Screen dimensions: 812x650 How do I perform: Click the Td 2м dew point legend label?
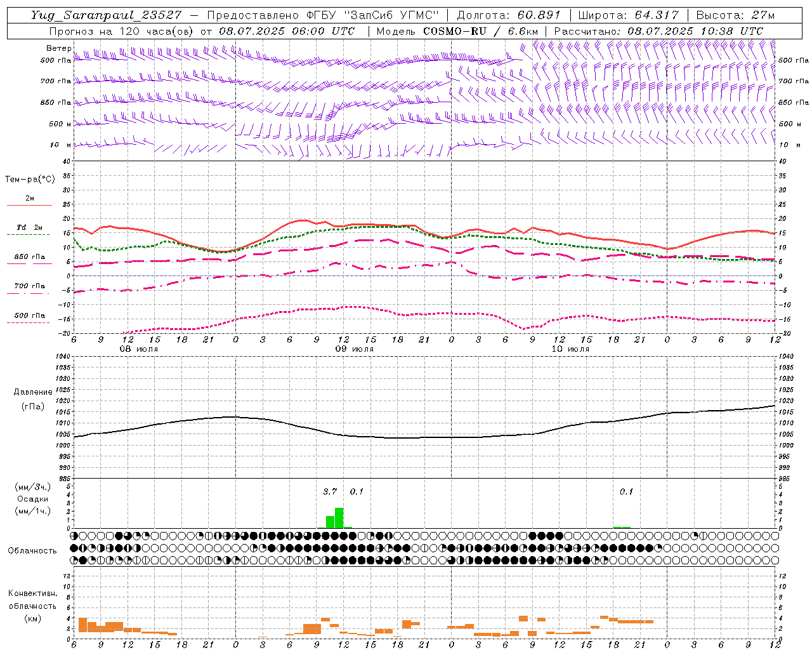30,227
